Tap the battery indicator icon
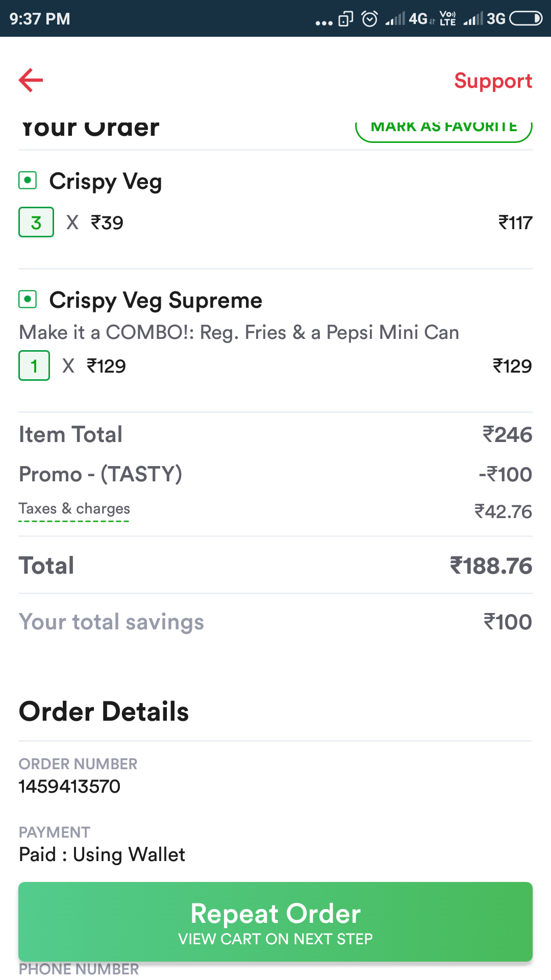 [x=525, y=19]
